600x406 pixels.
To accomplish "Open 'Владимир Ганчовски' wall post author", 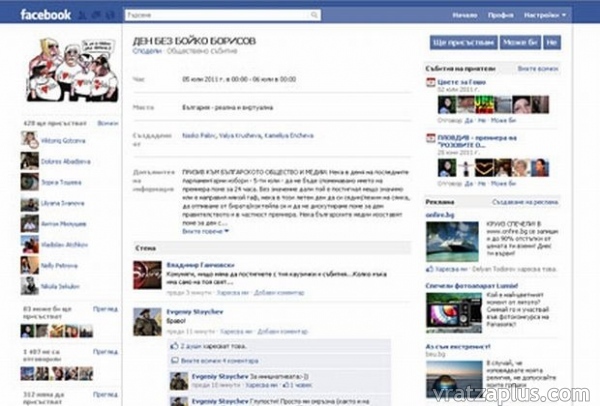I will coord(200,265).
